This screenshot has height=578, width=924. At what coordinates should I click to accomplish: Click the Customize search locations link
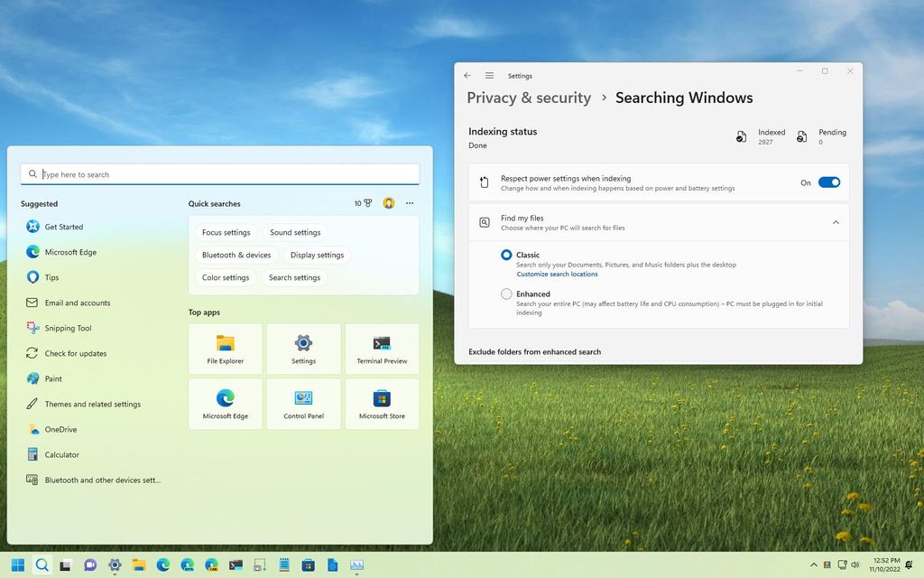click(x=558, y=273)
